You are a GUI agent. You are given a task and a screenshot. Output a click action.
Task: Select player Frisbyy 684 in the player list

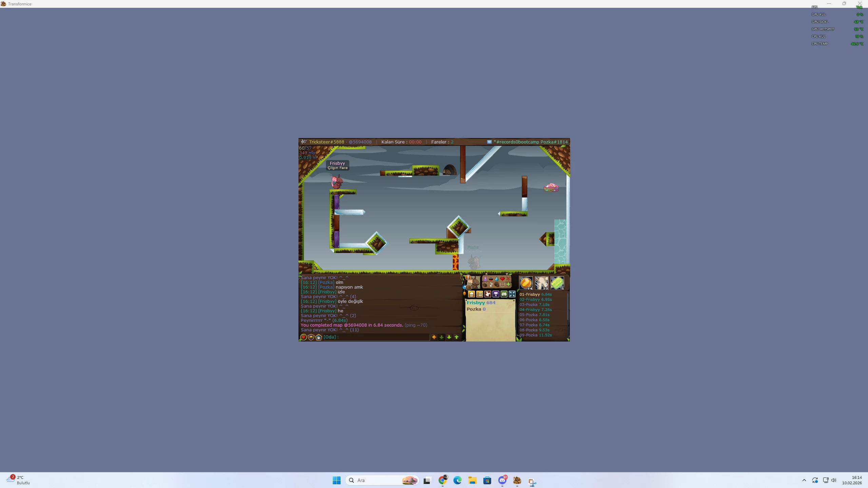click(x=481, y=302)
